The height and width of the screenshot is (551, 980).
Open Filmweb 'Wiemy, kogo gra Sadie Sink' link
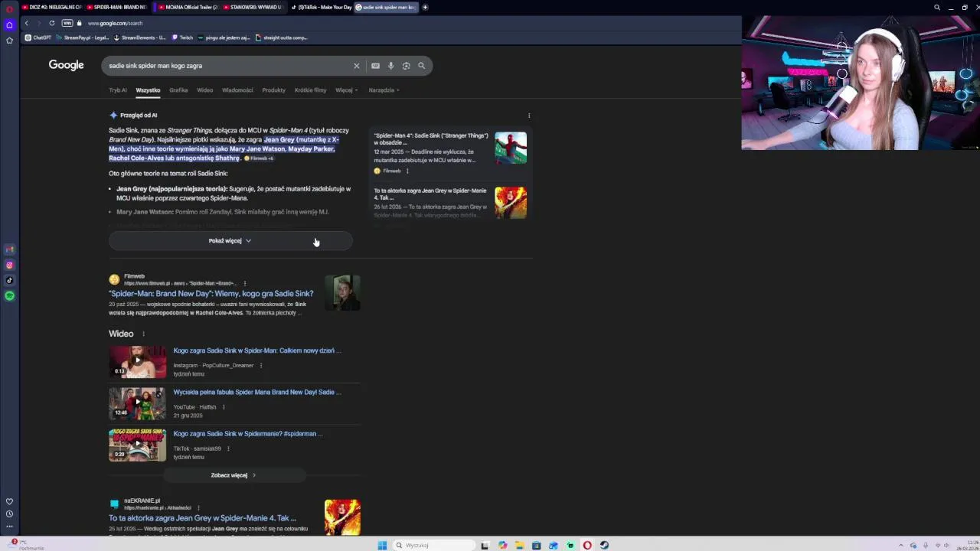point(211,294)
